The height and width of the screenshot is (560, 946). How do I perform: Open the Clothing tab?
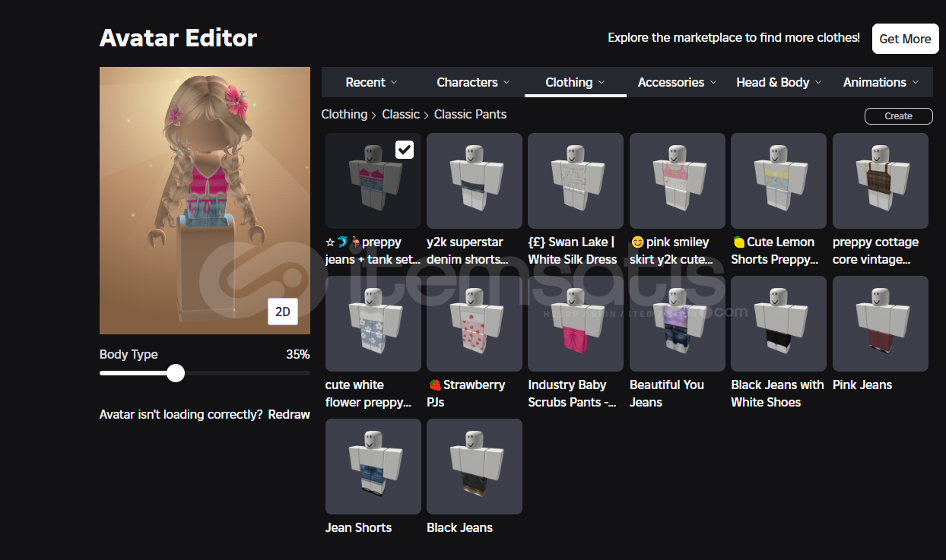coord(575,82)
